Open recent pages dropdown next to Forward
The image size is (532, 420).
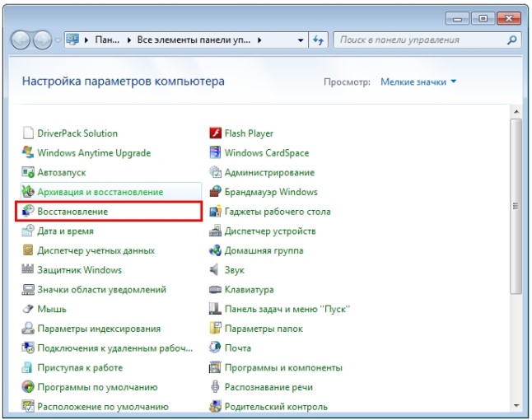tap(58, 40)
